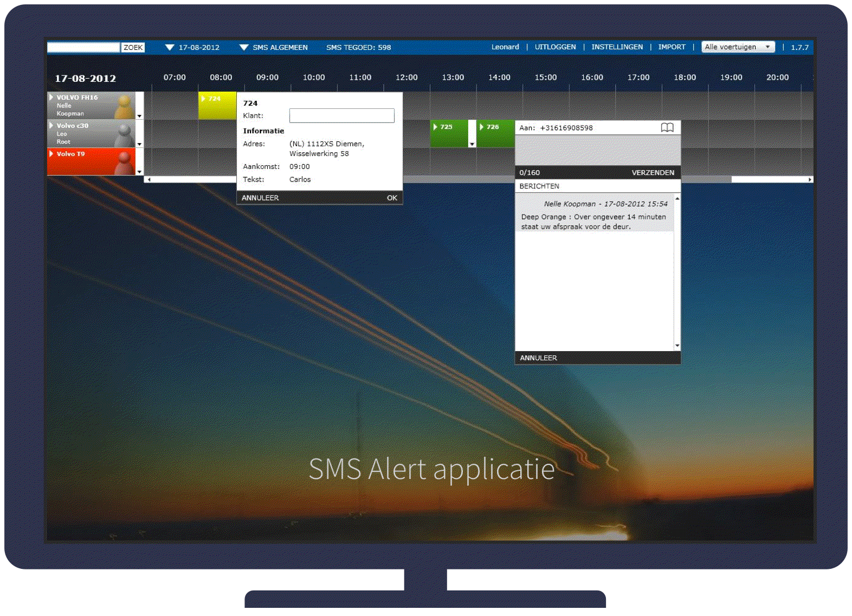This screenshot has width=852, height=616.
Task: Click the timeline scrollbar right arrow
Action: [810, 179]
